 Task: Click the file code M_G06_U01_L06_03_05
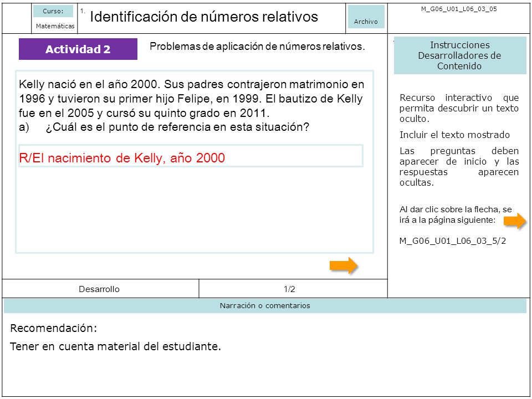tap(459, 9)
